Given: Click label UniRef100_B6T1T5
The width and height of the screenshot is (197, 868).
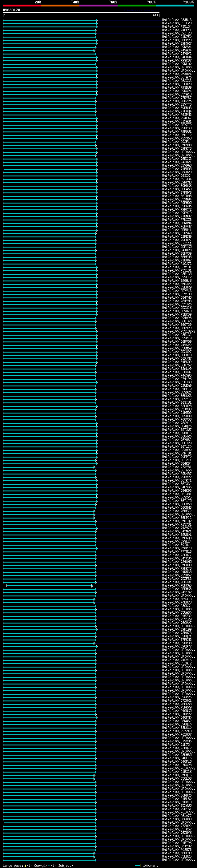Looking at the screenshot, I should tap(177, 501).
